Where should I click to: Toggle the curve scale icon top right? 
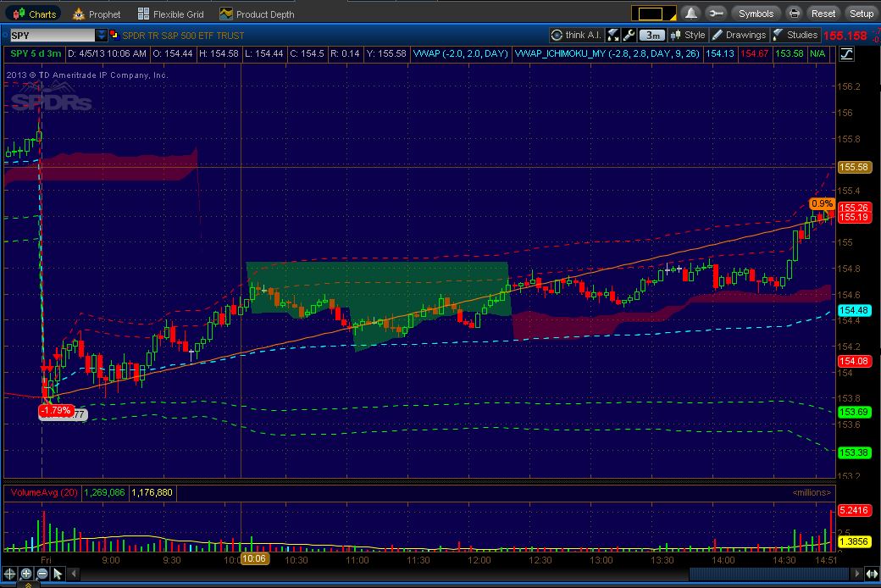coord(847,54)
